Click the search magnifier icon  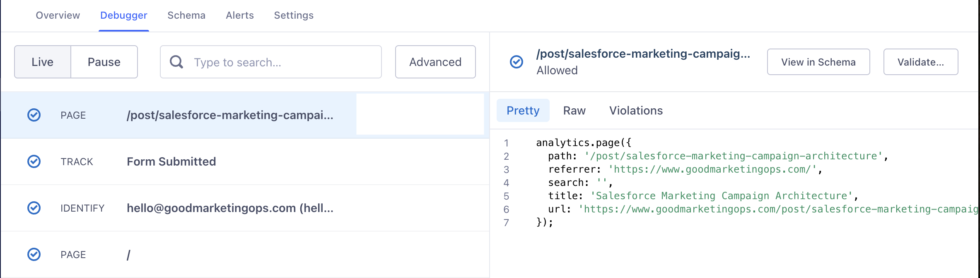[x=176, y=62]
